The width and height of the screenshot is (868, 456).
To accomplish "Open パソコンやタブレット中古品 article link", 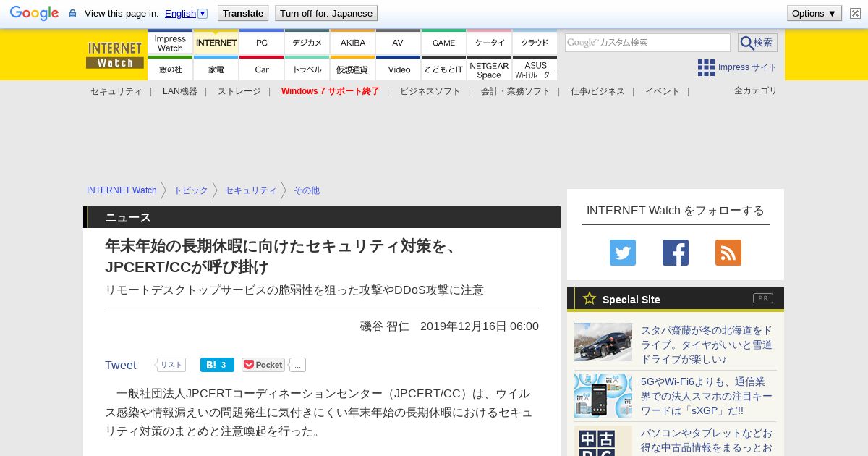I will 707,440.
